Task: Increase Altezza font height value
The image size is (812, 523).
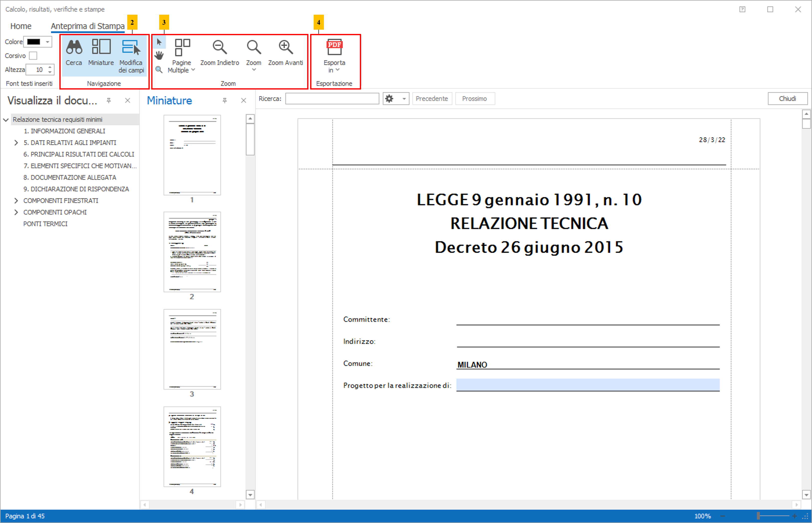Action: tap(50, 67)
